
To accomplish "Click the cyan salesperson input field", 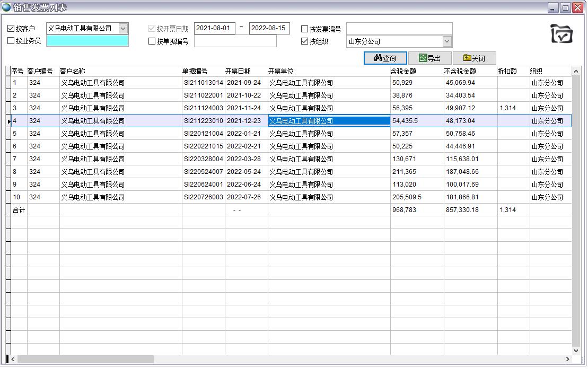I will click(87, 41).
